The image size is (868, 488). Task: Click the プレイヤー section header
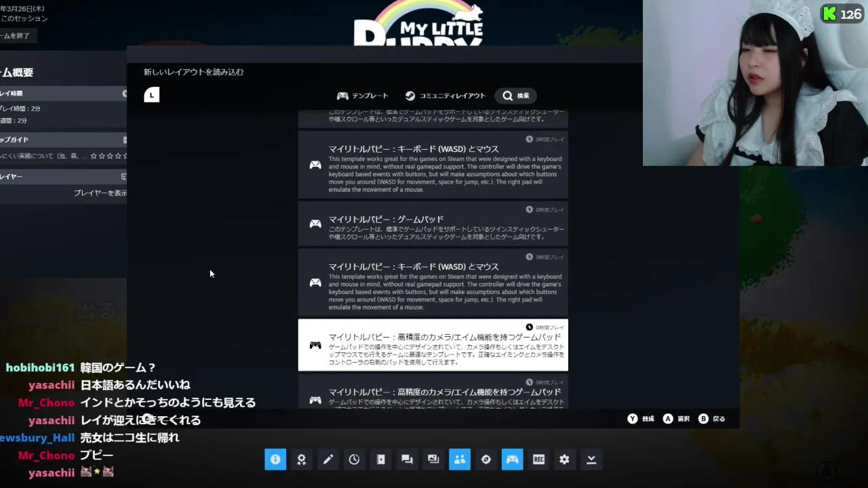[x=64, y=176]
